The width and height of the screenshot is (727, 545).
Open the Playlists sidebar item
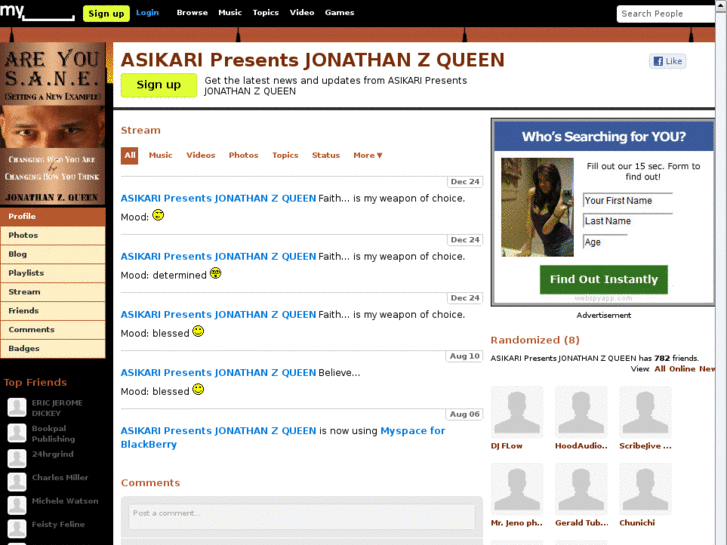53,273
